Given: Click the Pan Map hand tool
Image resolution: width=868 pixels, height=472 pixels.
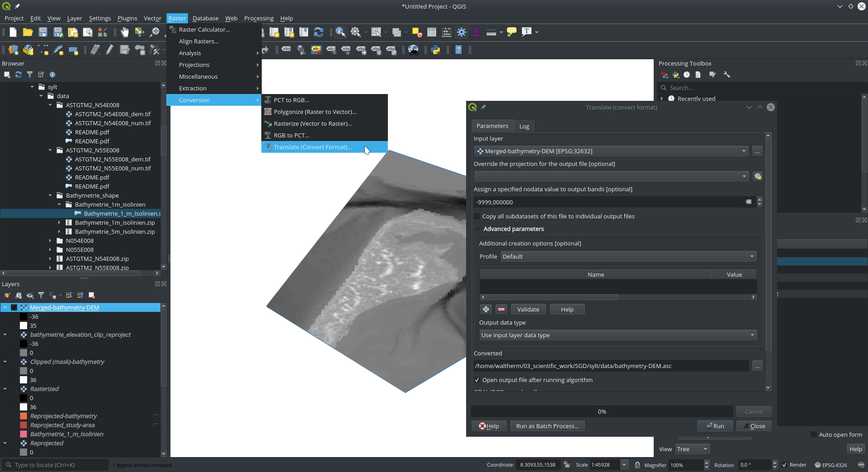Looking at the screenshot, I should click(x=124, y=32).
